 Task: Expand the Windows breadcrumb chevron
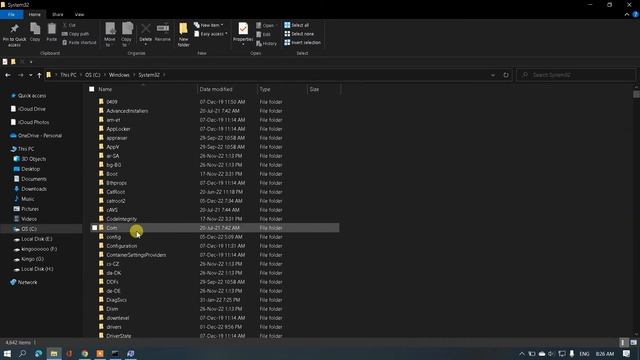click(134, 75)
